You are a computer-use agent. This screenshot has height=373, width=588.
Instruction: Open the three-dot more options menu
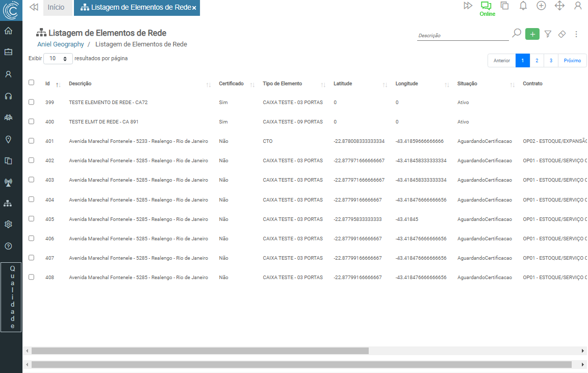pyautogui.click(x=576, y=34)
